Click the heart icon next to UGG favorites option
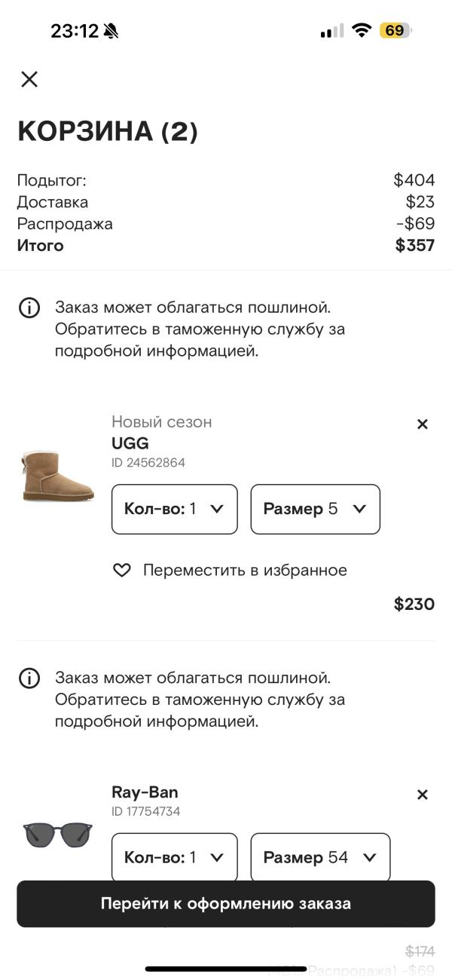The height and width of the screenshot is (980, 452). point(121,571)
